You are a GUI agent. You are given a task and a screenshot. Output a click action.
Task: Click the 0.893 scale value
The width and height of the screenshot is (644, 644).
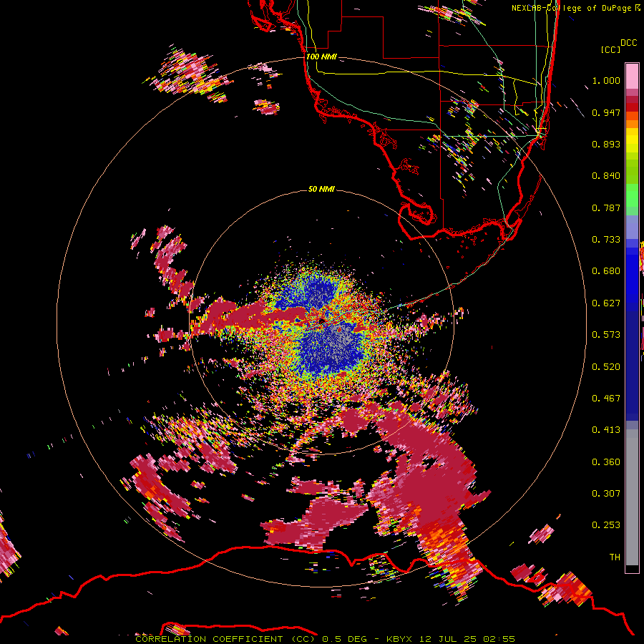[x=606, y=144]
